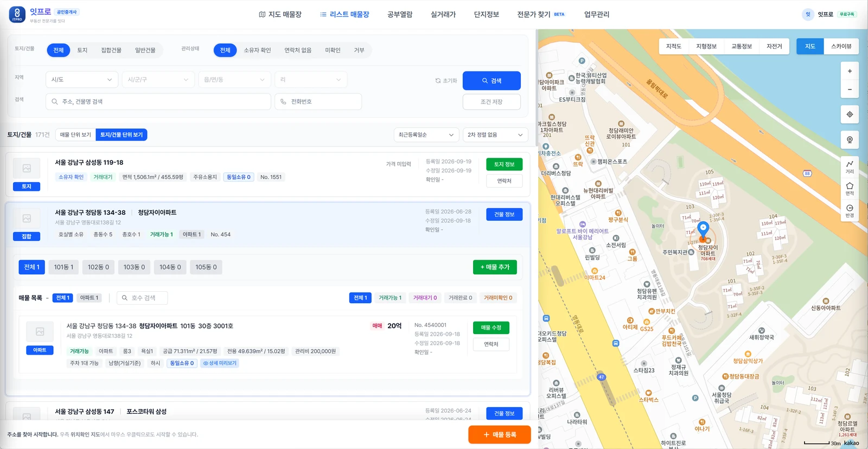The height and width of the screenshot is (449, 868).
Task: Filter listings by 거래가능 1
Action: (x=390, y=298)
